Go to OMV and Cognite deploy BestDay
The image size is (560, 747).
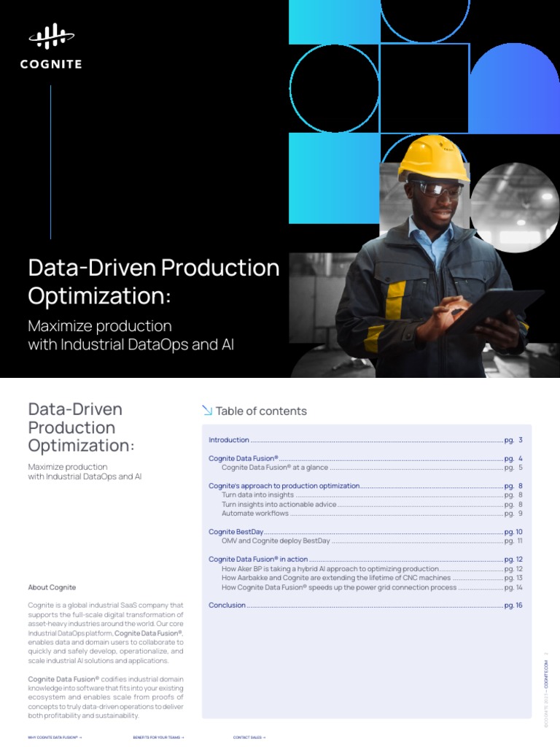point(372,541)
